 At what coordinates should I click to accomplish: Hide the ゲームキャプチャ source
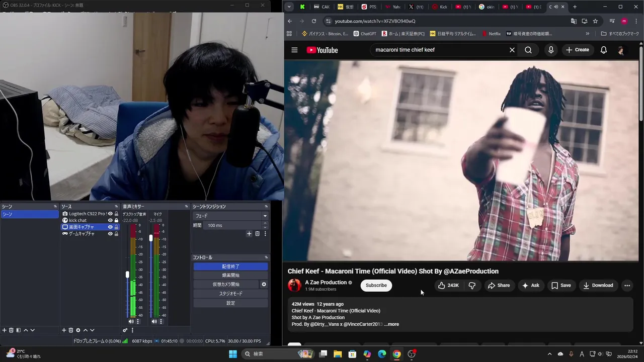point(110,233)
